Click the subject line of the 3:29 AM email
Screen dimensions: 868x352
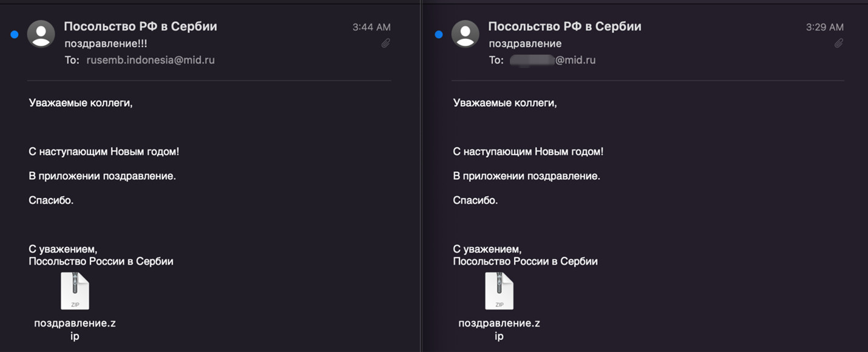[x=525, y=44]
